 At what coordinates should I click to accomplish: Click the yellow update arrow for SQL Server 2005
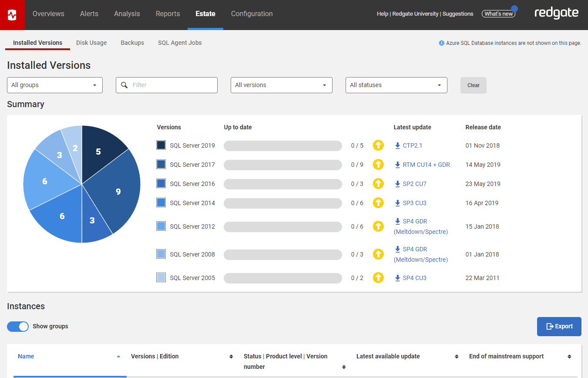378,278
